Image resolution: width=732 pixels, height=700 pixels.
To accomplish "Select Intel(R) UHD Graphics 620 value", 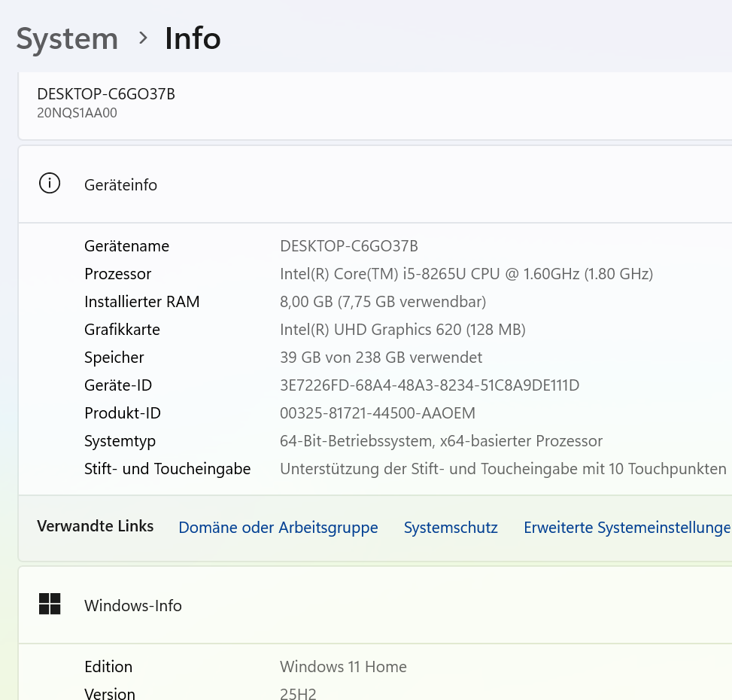I will (x=402, y=330).
